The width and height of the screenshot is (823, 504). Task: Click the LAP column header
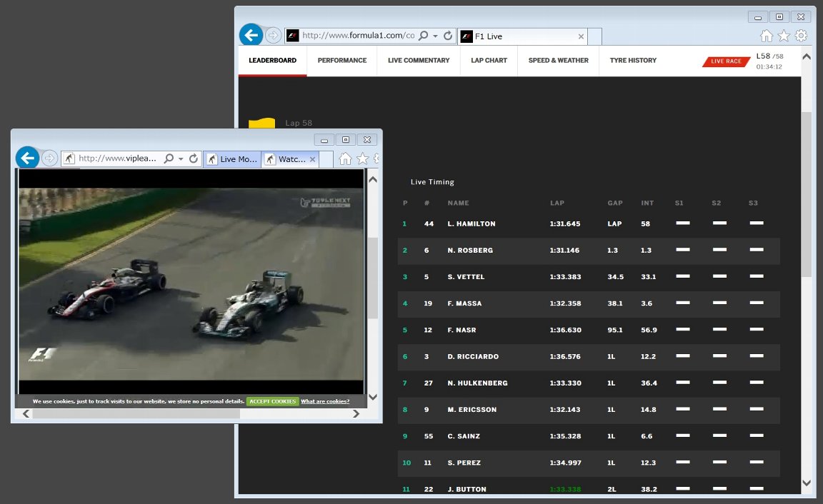click(x=557, y=203)
